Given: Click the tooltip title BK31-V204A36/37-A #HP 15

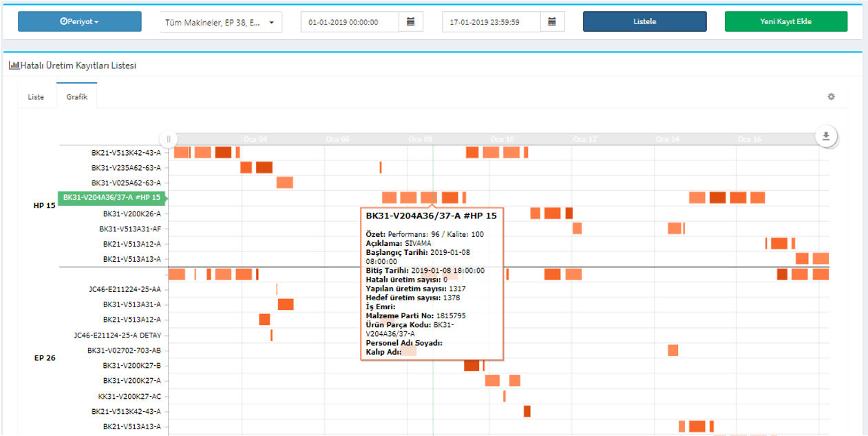Looking at the screenshot, I should pyautogui.click(x=431, y=216).
